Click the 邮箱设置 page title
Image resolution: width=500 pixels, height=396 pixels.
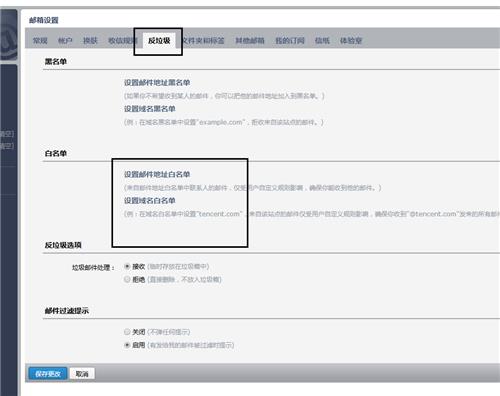pyautogui.click(x=44, y=20)
